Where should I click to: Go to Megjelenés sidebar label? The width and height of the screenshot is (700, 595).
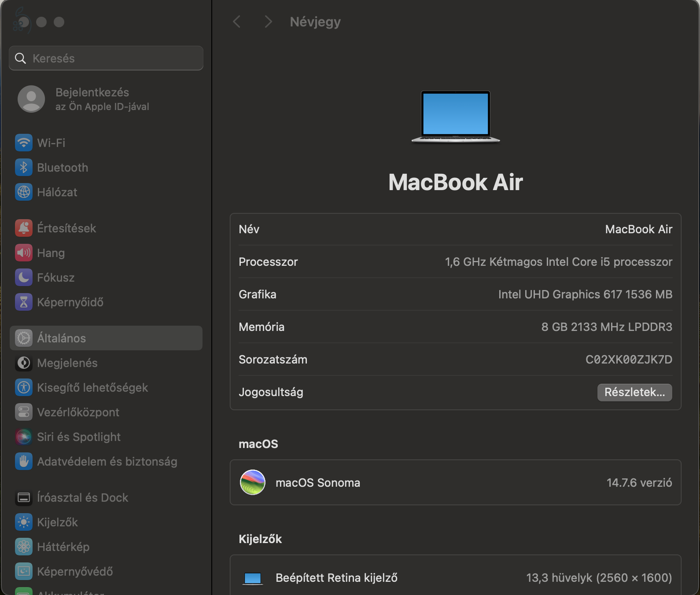[x=67, y=363]
